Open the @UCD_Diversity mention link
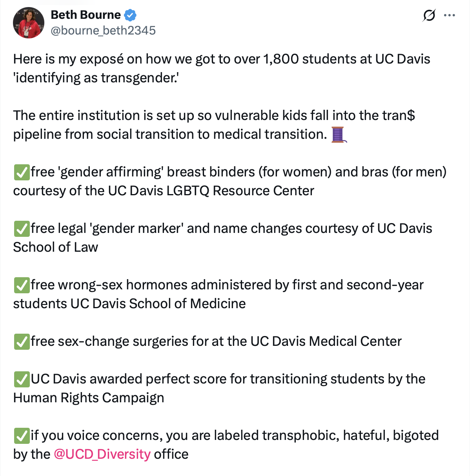This screenshot has width=470, height=476. pos(102,454)
